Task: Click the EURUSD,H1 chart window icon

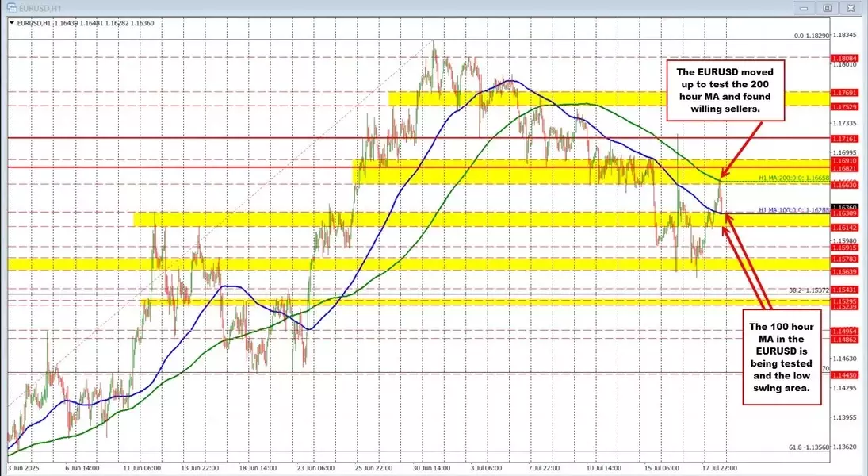Action: [11, 8]
